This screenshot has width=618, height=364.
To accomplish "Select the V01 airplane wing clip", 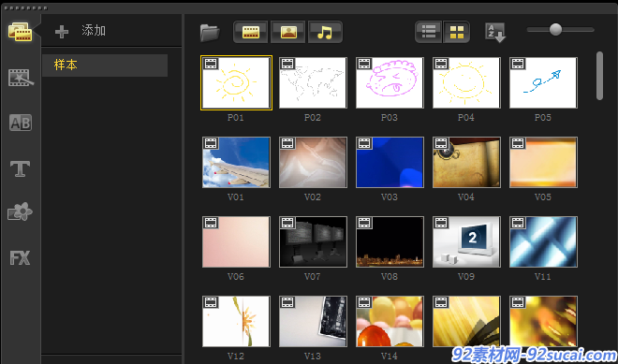I will pos(236,162).
